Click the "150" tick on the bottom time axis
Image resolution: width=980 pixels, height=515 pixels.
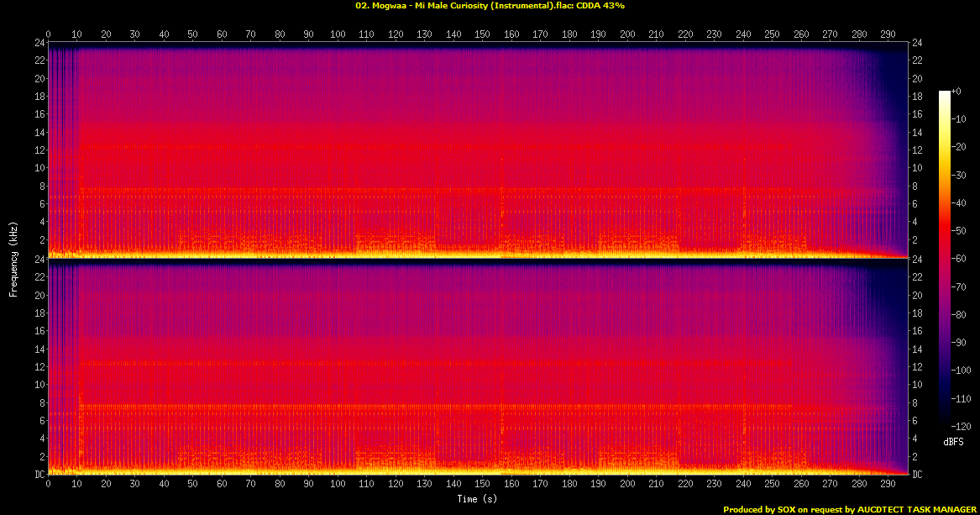coord(483,484)
